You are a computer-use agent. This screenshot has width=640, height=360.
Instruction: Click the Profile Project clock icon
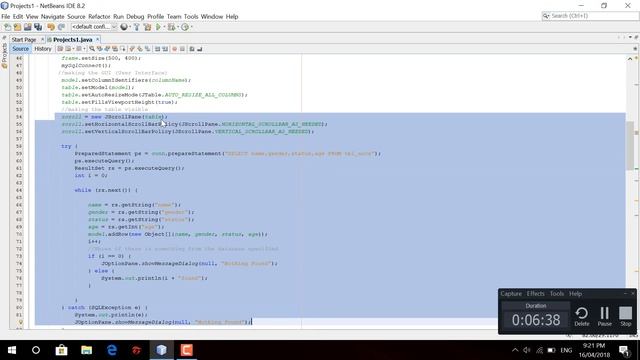(x=185, y=27)
